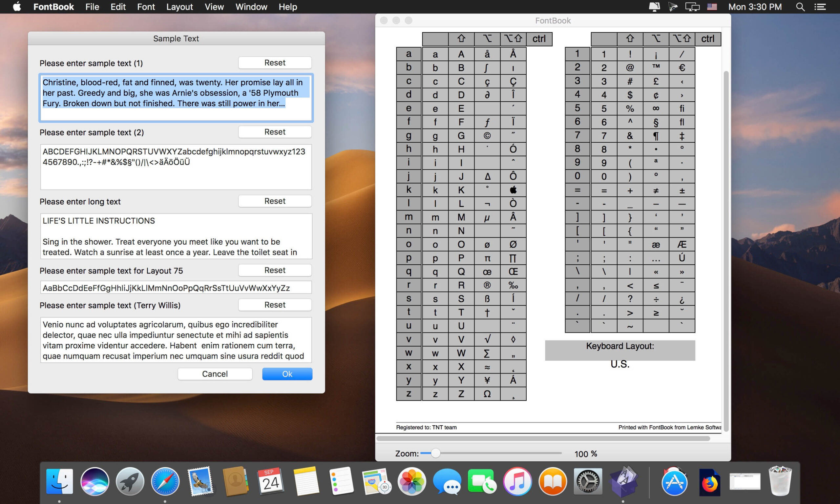Image resolution: width=840 pixels, height=504 pixels.
Task: Select the Apple logo character in the chart
Action: [x=513, y=190]
